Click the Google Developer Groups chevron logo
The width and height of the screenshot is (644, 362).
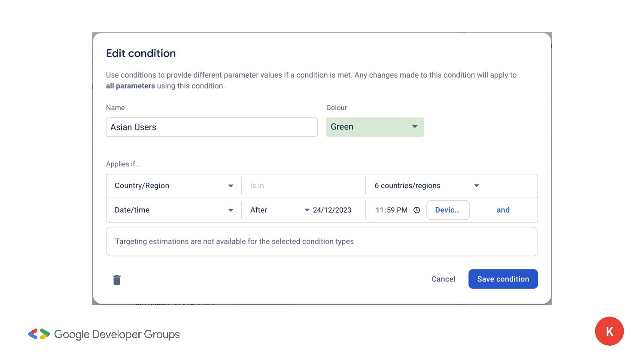coord(39,334)
